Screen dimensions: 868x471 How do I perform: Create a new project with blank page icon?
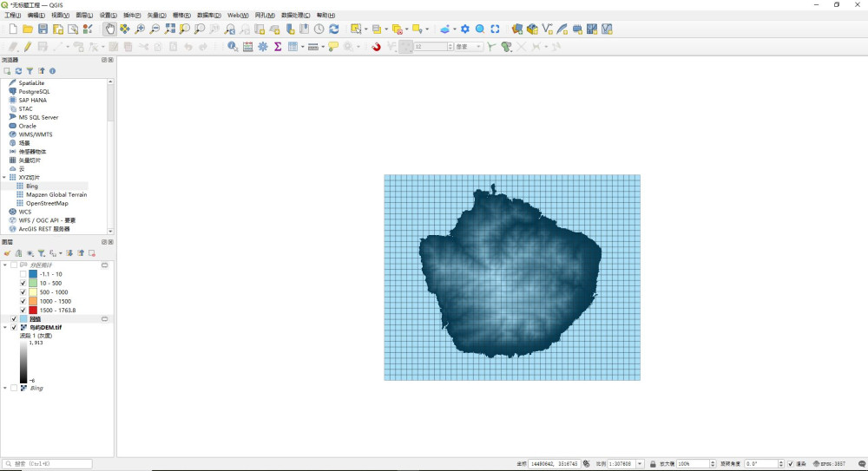(x=13, y=29)
